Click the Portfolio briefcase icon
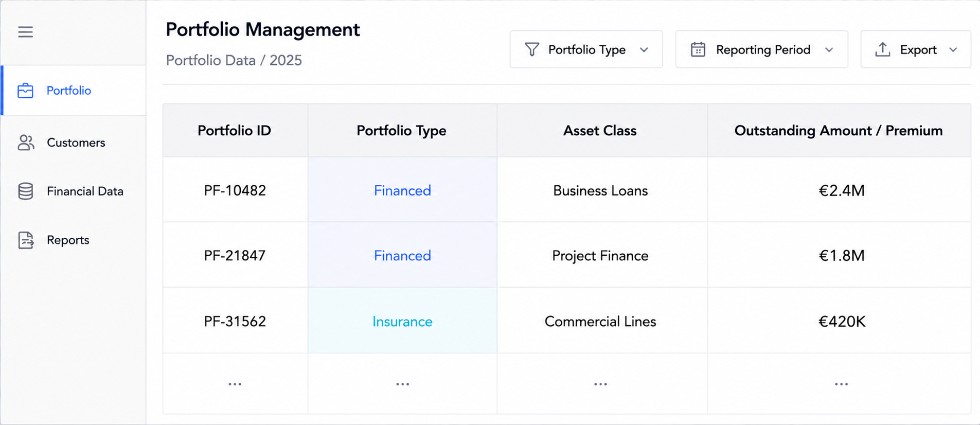 click(x=25, y=91)
